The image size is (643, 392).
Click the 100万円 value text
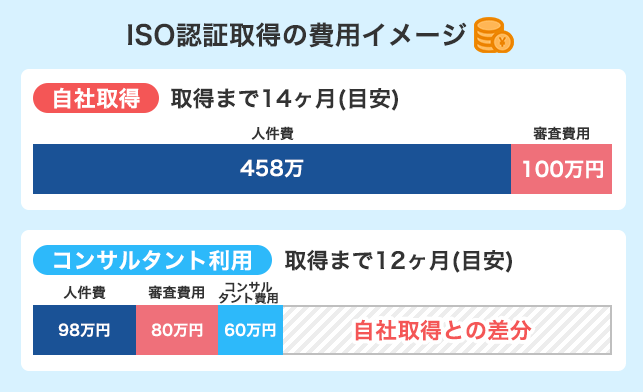562,169
